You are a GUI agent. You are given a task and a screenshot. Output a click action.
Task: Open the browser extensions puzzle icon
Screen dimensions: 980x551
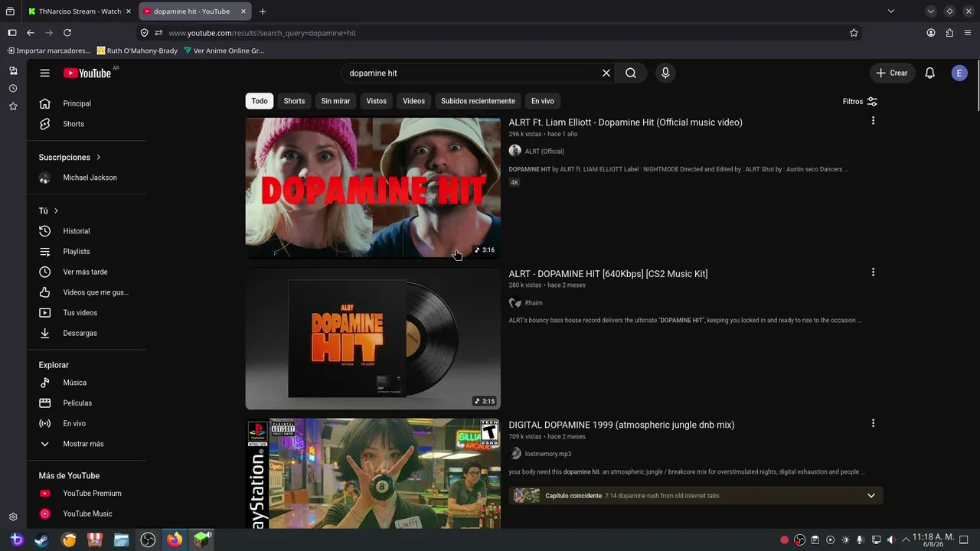point(949,33)
